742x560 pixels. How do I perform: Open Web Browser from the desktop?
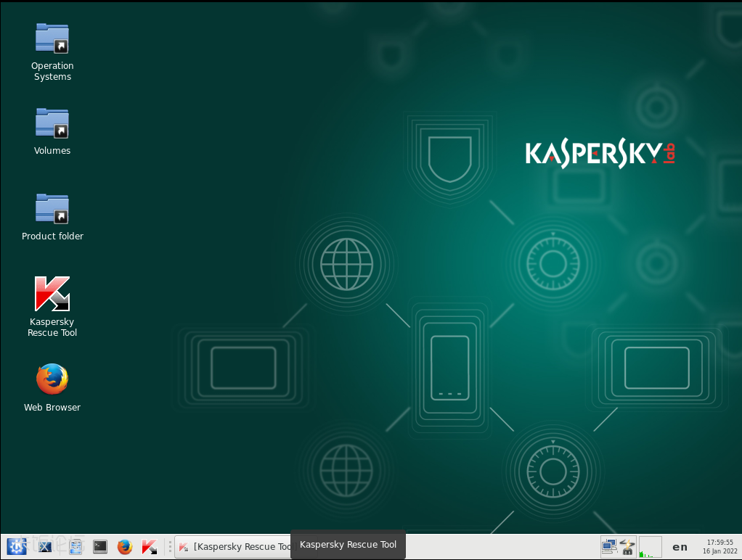click(52, 378)
